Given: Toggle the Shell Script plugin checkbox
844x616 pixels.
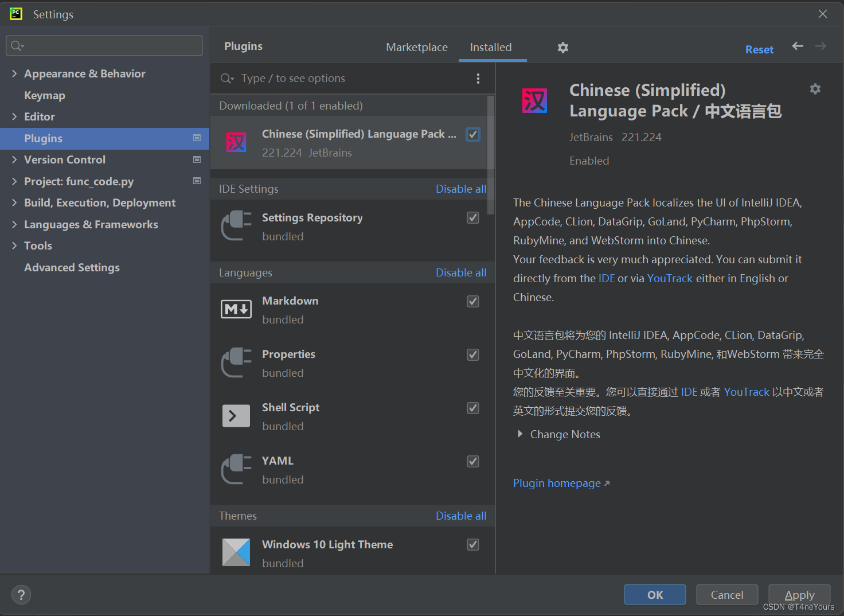Looking at the screenshot, I should click(x=473, y=408).
